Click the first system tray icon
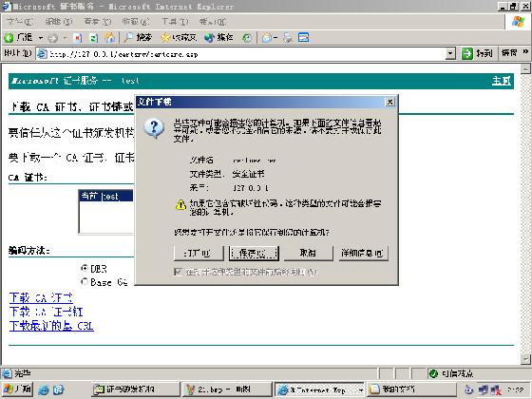The width and height of the screenshot is (532, 399). pos(469,389)
